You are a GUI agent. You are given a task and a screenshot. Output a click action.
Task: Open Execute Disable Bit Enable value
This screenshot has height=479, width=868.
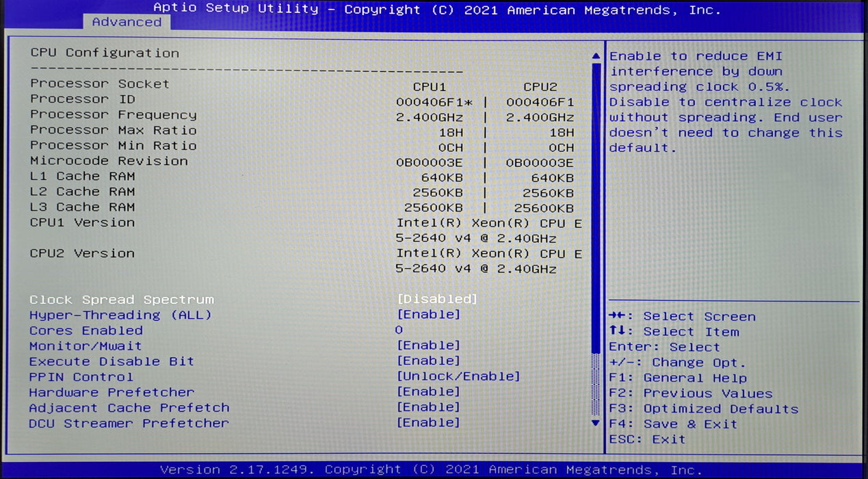click(429, 361)
